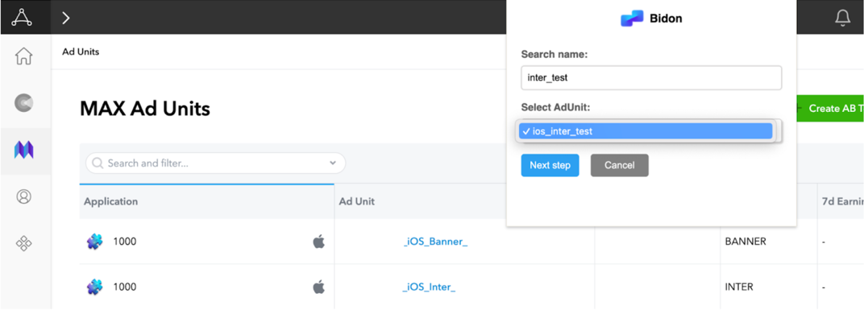
Task: Click the INTER type cell
Action: [739, 287]
